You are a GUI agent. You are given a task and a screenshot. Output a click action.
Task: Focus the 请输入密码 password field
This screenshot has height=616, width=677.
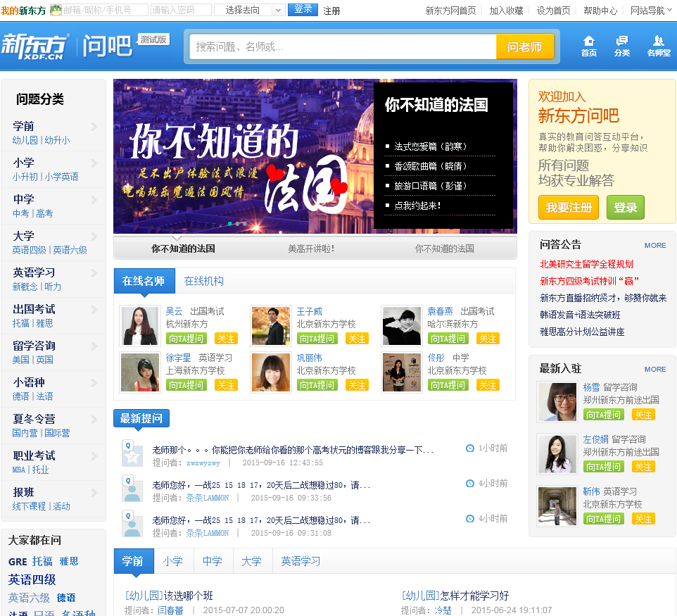[181, 10]
